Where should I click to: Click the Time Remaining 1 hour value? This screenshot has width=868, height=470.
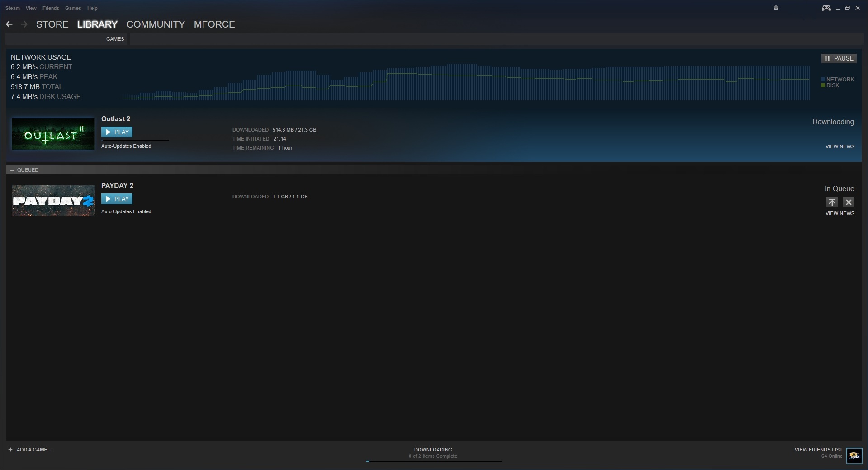pyautogui.click(x=285, y=148)
